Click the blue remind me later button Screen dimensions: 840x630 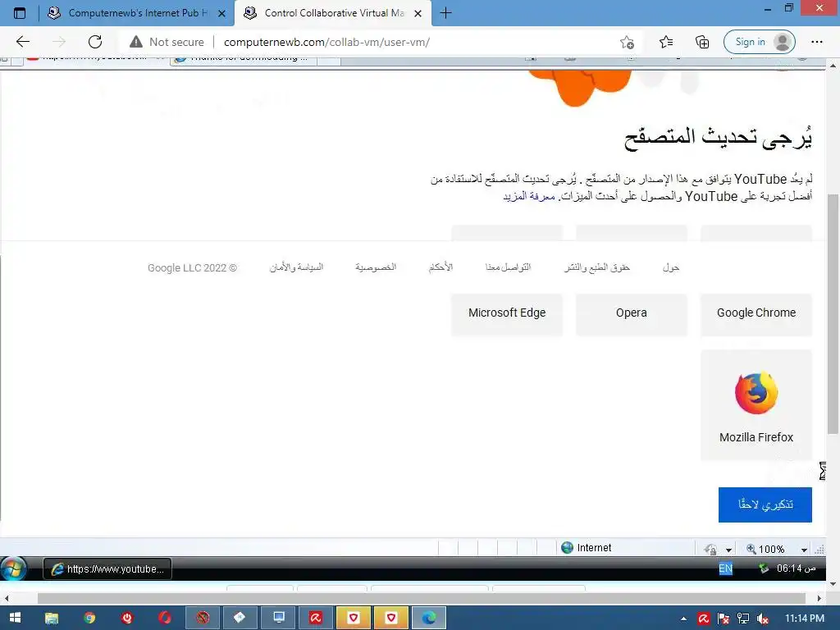[765, 504]
